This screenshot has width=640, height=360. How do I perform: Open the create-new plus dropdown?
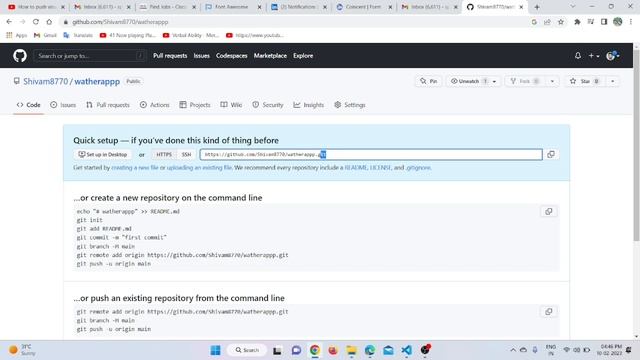(593, 56)
